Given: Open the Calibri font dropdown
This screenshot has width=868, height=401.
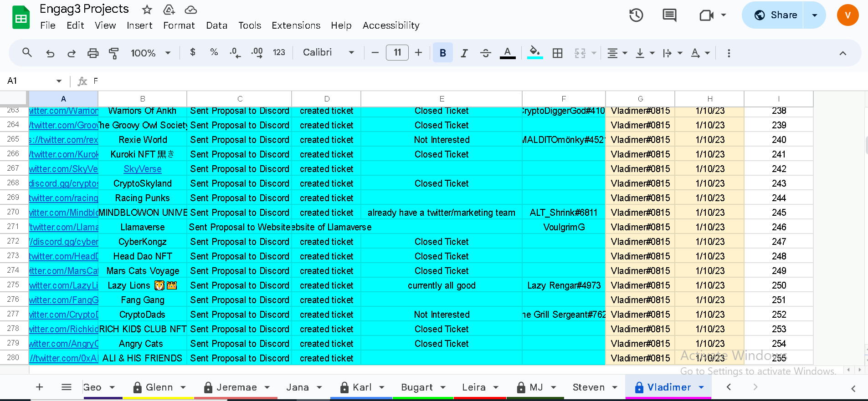Looking at the screenshot, I should (x=329, y=53).
